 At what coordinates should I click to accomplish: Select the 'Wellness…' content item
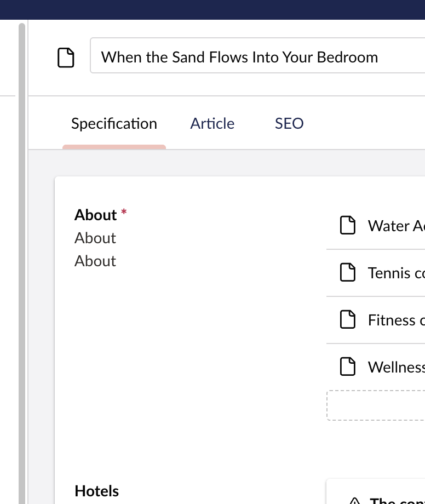pos(395,367)
